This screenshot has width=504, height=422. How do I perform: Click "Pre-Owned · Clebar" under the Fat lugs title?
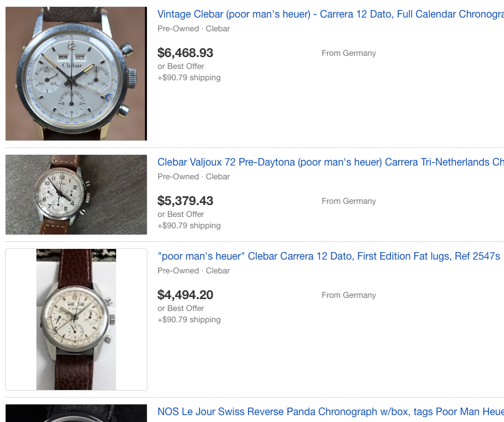193,271
